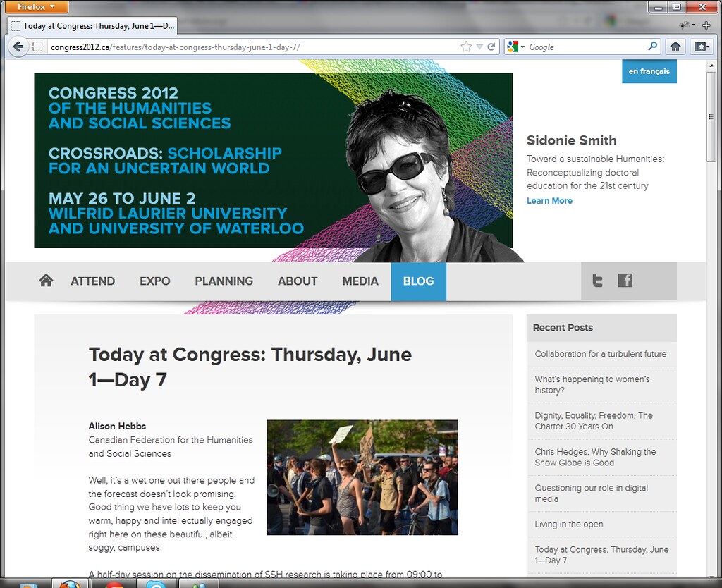Click author name Alison Hebbs
The image size is (722, 588).
tap(117, 427)
